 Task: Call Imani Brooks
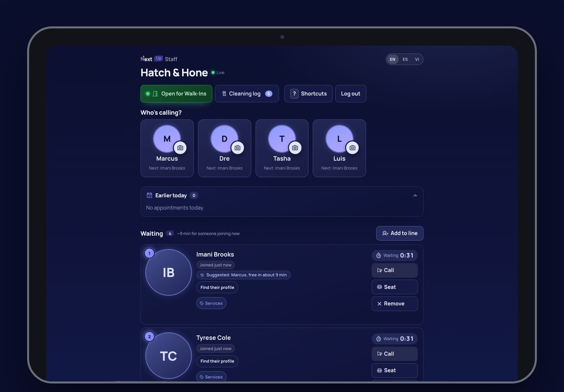tap(394, 270)
